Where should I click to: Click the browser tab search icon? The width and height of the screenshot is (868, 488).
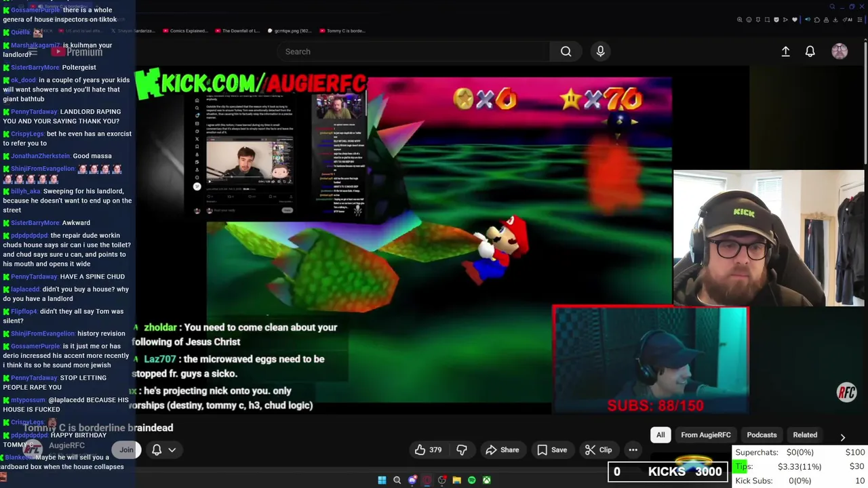[832, 7]
